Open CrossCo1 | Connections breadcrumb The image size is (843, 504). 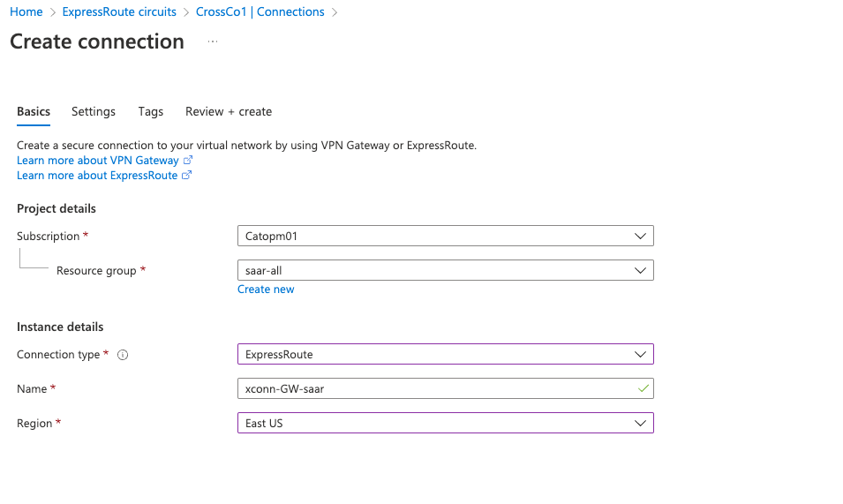[260, 12]
